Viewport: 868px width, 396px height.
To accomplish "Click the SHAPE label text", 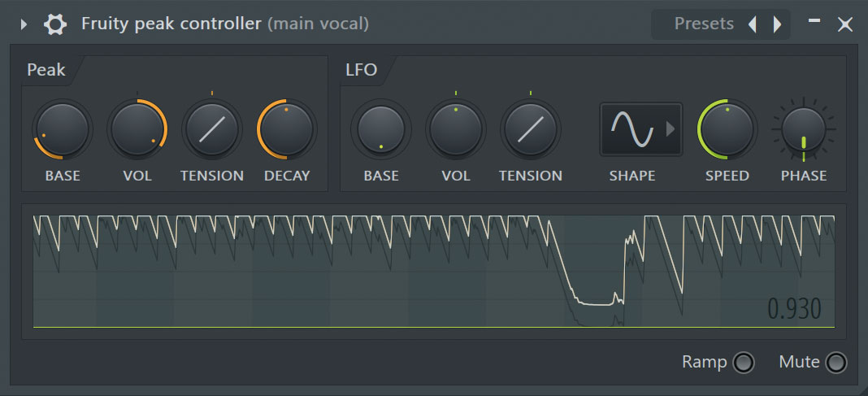I will tap(632, 176).
